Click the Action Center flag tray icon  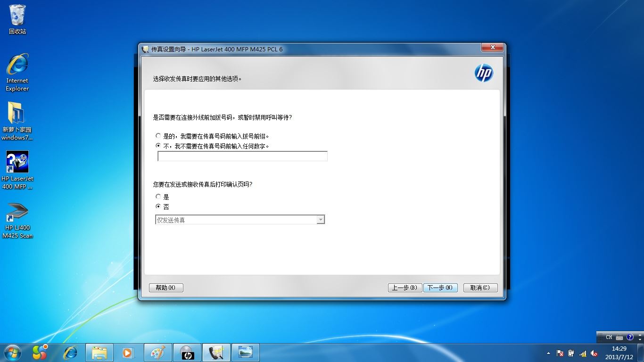click(x=560, y=353)
